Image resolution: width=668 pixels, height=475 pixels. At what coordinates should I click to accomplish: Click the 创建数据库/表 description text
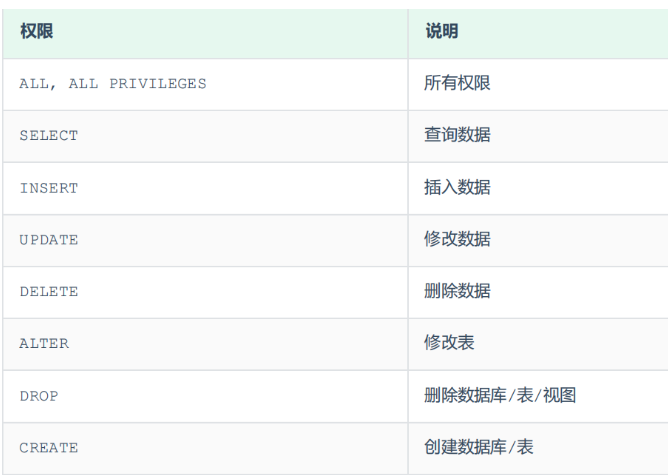coord(478,447)
